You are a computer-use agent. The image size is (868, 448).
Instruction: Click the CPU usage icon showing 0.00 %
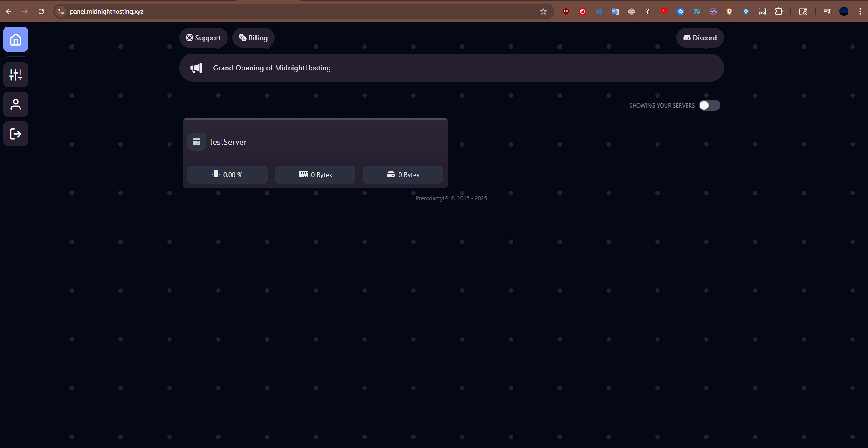(x=217, y=174)
